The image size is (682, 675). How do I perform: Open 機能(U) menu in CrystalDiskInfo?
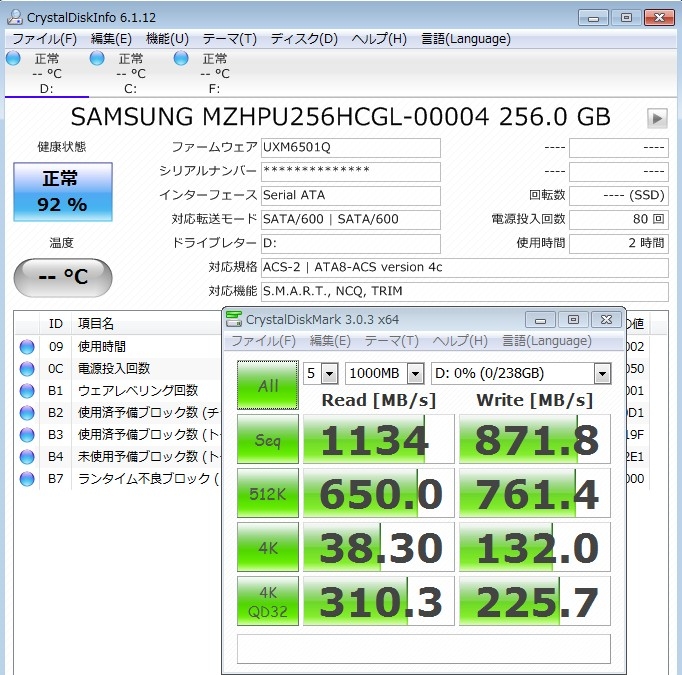(167, 39)
